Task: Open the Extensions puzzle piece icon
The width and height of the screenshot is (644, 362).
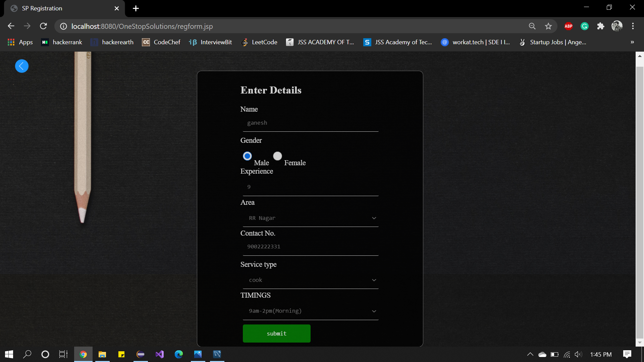Action: (600, 26)
